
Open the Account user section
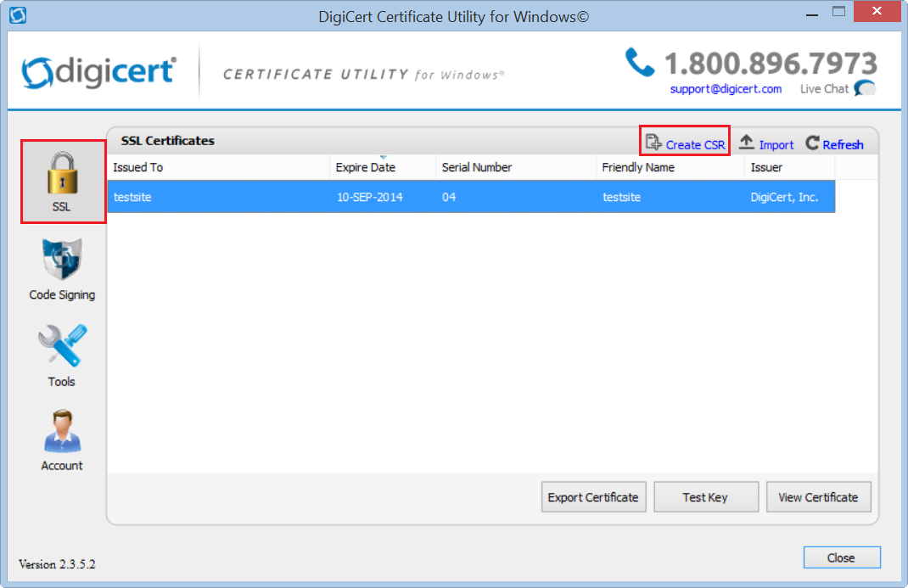pyautogui.click(x=62, y=440)
